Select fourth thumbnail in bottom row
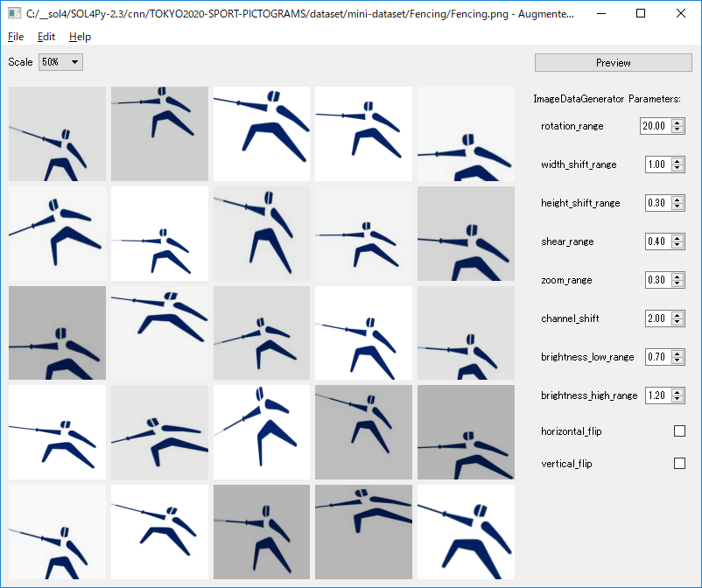This screenshot has height=588, width=702. 363,532
